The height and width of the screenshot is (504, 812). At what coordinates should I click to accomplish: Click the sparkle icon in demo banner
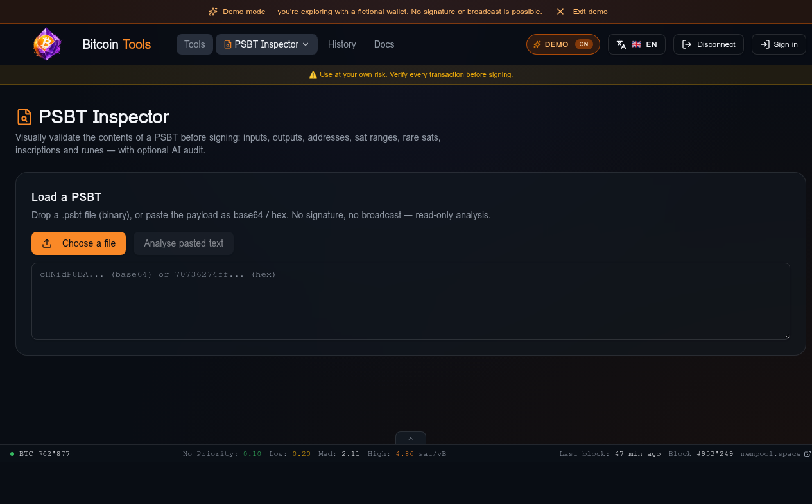click(x=213, y=12)
